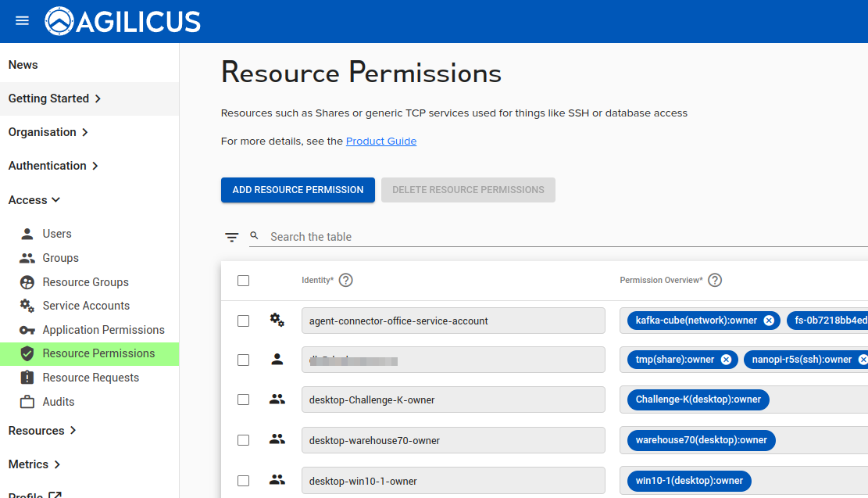Click the Add Resource Permission button

tap(298, 190)
